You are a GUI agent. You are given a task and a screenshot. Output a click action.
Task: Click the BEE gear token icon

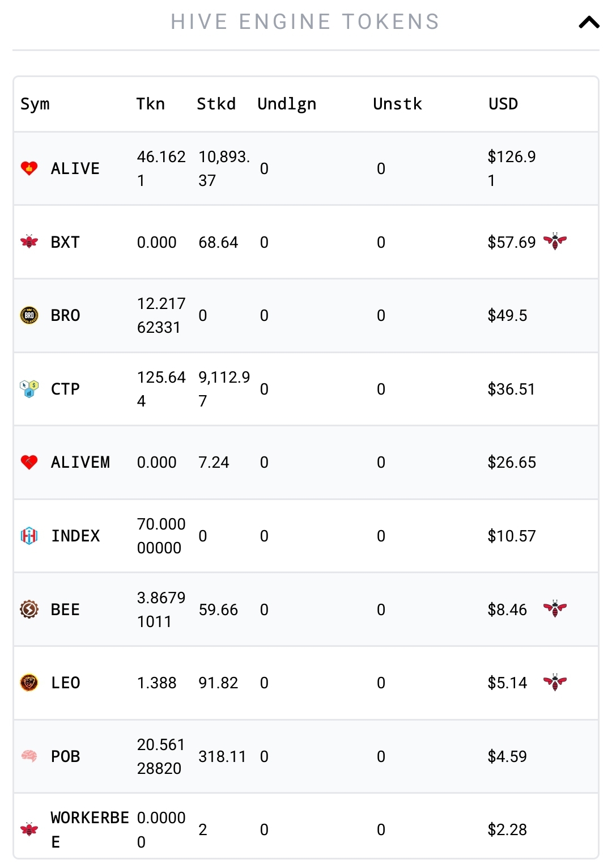pyautogui.click(x=29, y=609)
